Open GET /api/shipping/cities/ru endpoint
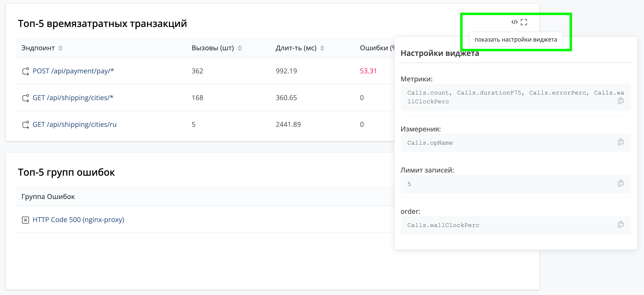The height and width of the screenshot is (295, 644). click(x=74, y=124)
